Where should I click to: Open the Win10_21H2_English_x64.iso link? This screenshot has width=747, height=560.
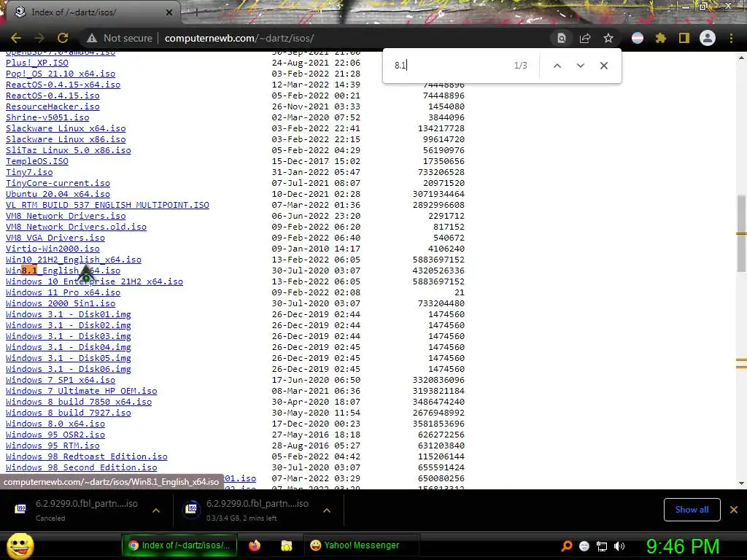point(74,260)
